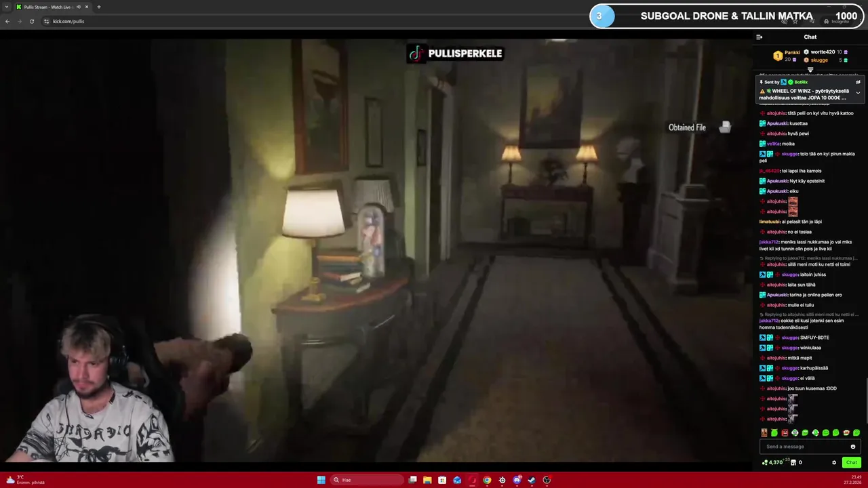Viewport: 868px width, 488px height.
Task: Click message 'karhupäissää' from skugge
Action: (x=814, y=368)
